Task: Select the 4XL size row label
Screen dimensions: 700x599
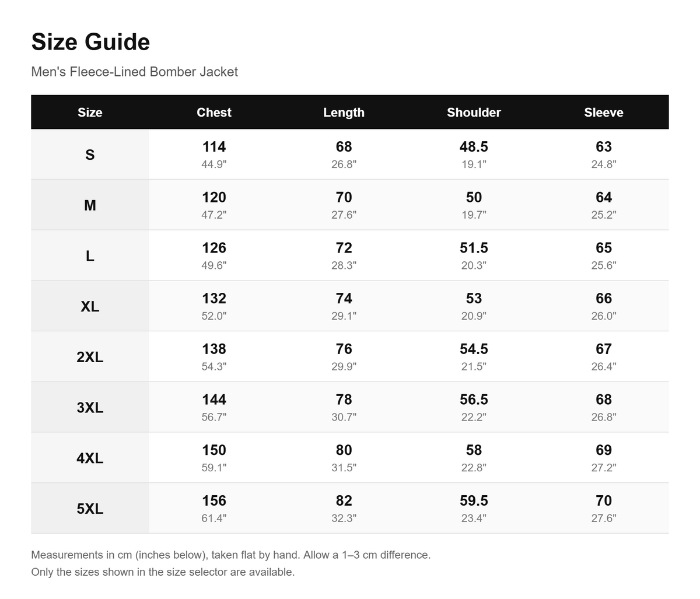Action: point(90,458)
